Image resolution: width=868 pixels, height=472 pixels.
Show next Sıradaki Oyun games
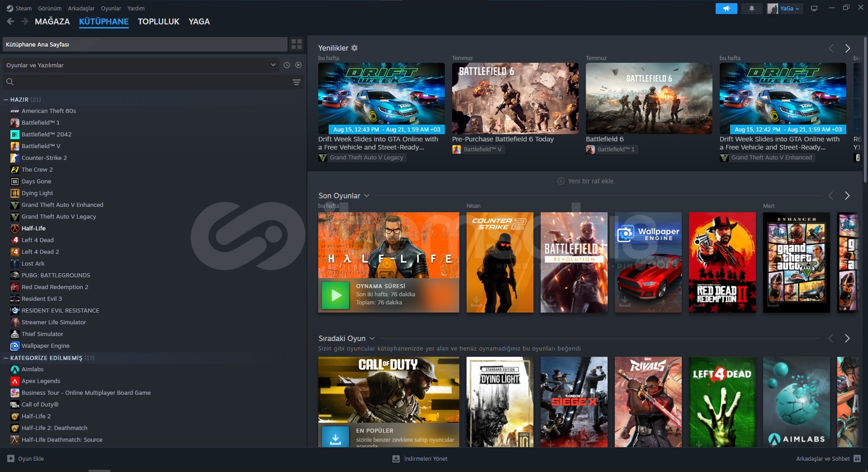click(x=848, y=338)
